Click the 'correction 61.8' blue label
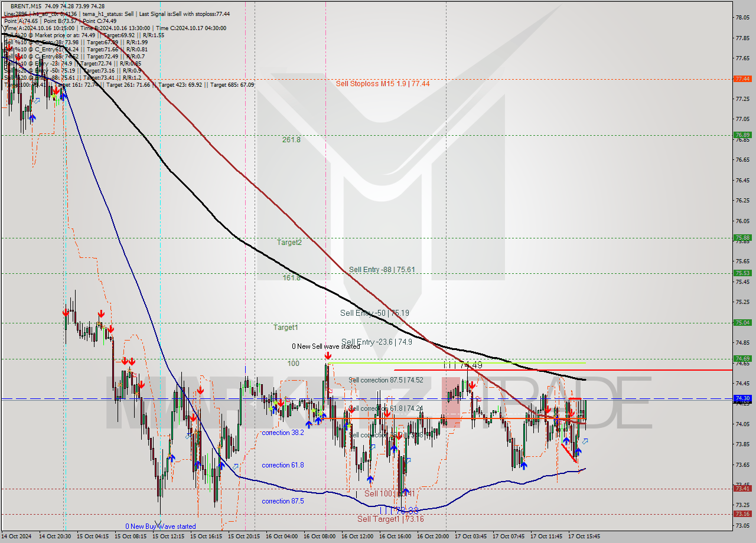 [283, 465]
